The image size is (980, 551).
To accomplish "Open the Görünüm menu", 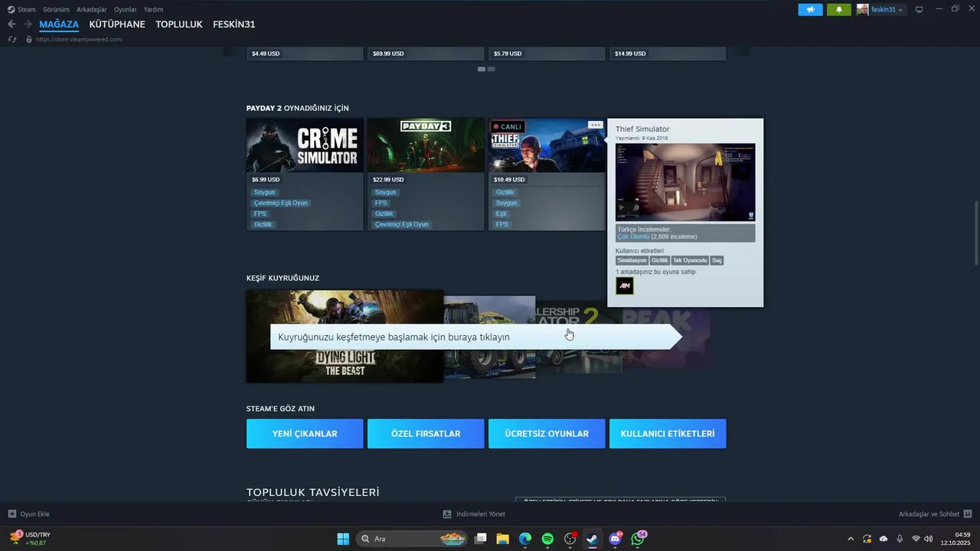I will point(56,9).
